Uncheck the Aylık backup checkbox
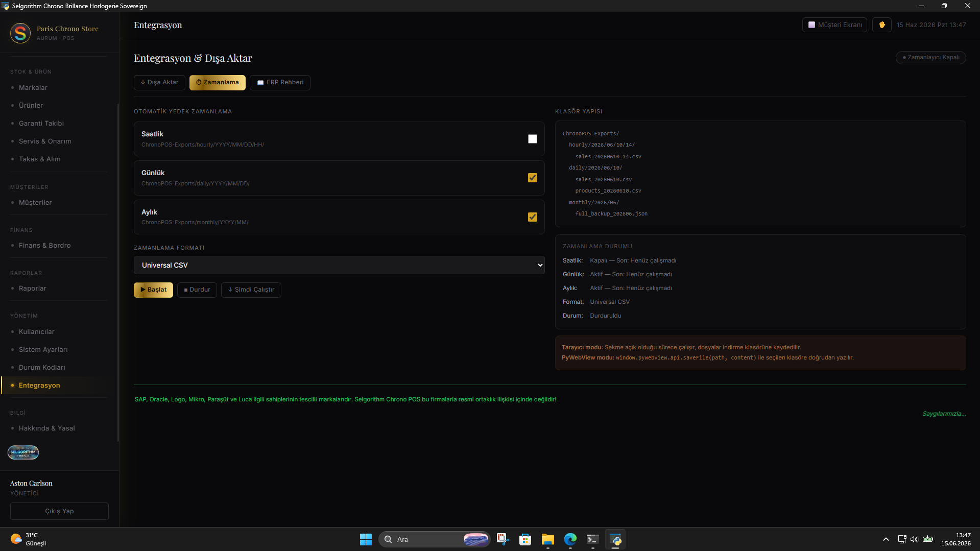This screenshot has width=980, height=551. click(x=533, y=217)
